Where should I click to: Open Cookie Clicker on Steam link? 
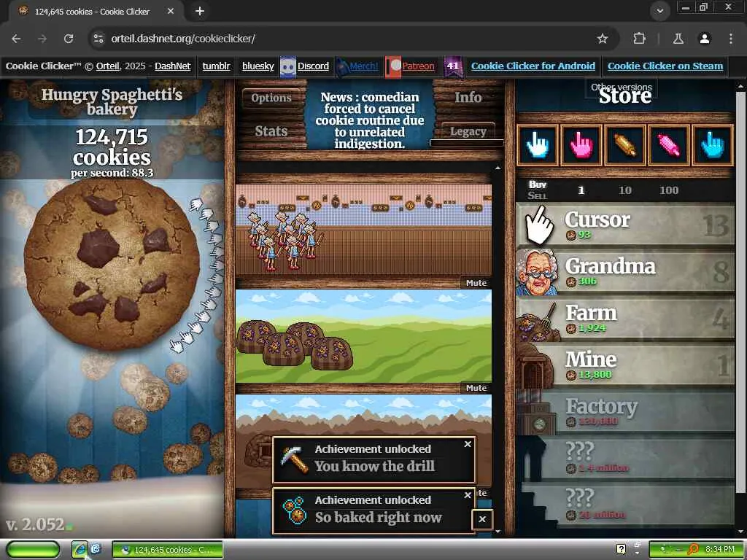click(x=665, y=66)
